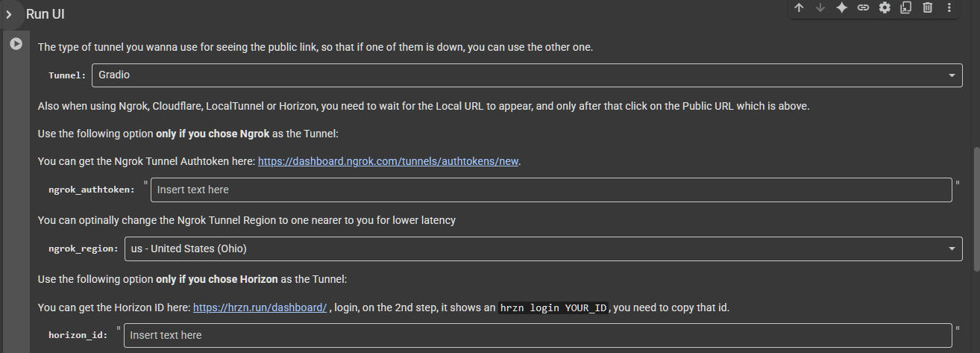The height and width of the screenshot is (353, 980).
Task: Copy link to cell using chain icon
Action: 863,7
